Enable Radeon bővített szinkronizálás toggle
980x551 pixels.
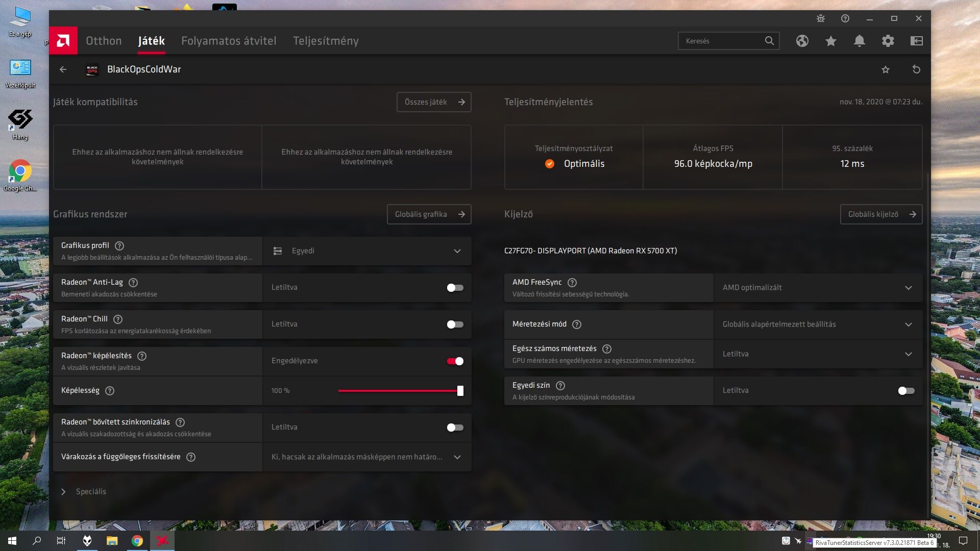tap(455, 428)
